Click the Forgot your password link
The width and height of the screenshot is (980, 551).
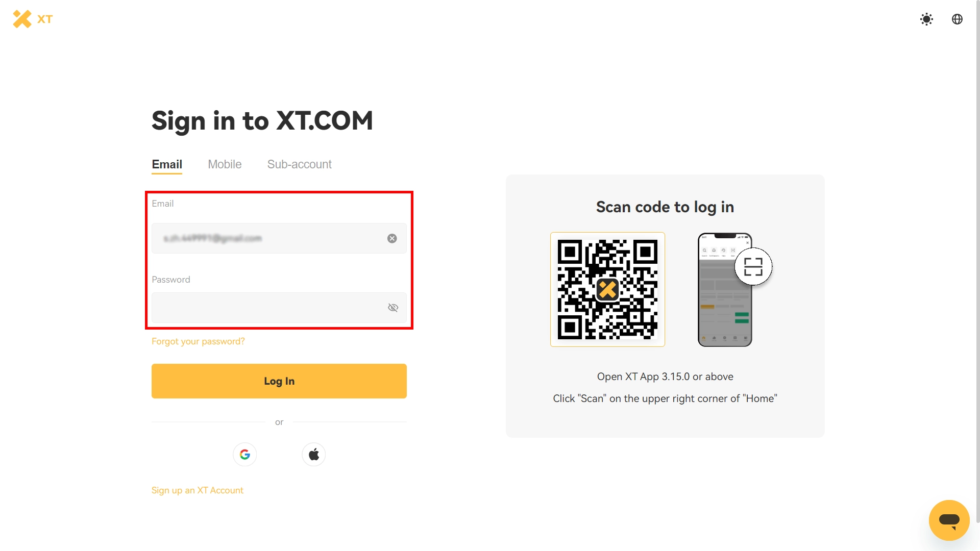pyautogui.click(x=199, y=342)
